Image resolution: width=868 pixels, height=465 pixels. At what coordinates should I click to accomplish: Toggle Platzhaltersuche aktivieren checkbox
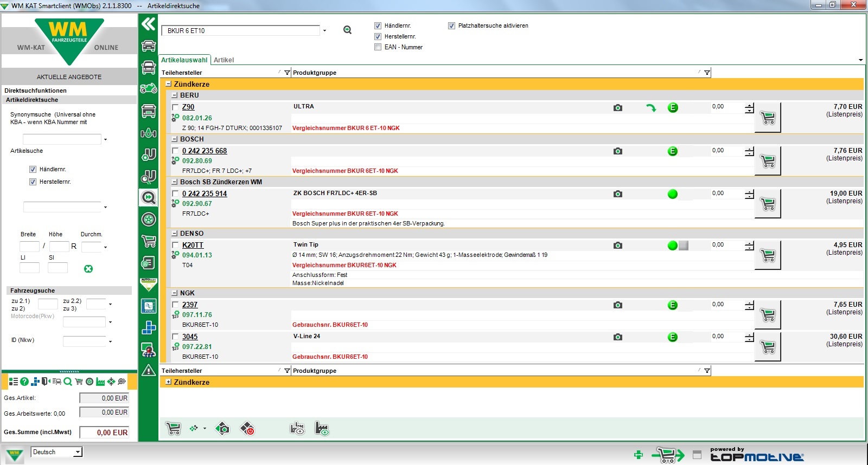pos(451,25)
